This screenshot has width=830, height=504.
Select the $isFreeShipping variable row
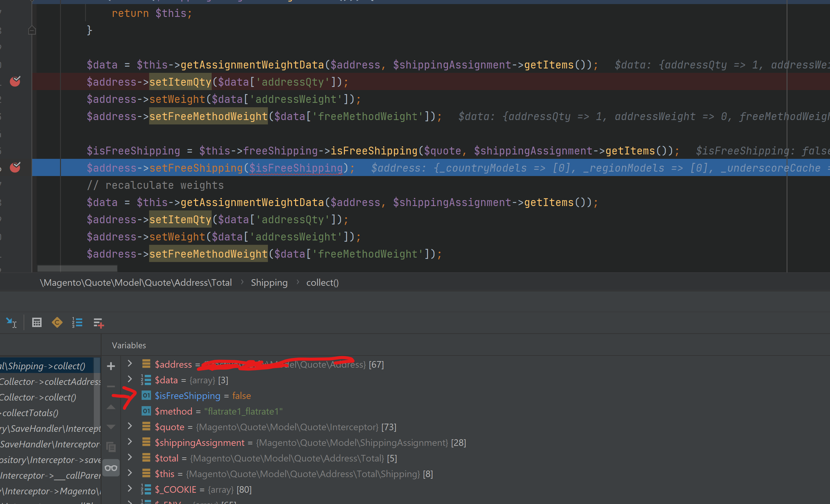click(187, 396)
